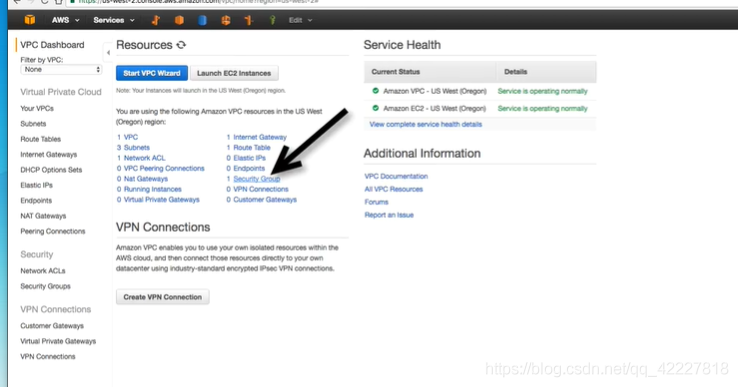Image resolution: width=738 pixels, height=387 pixels.
Task: Refresh the Resources list
Action: point(181,45)
